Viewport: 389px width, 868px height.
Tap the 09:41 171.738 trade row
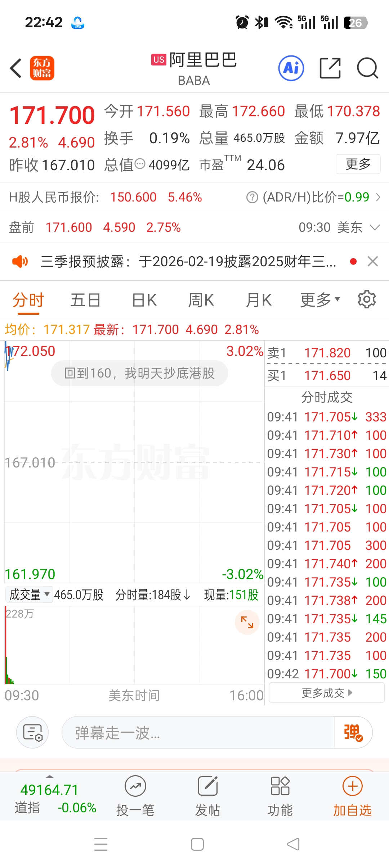click(x=327, y=600)
